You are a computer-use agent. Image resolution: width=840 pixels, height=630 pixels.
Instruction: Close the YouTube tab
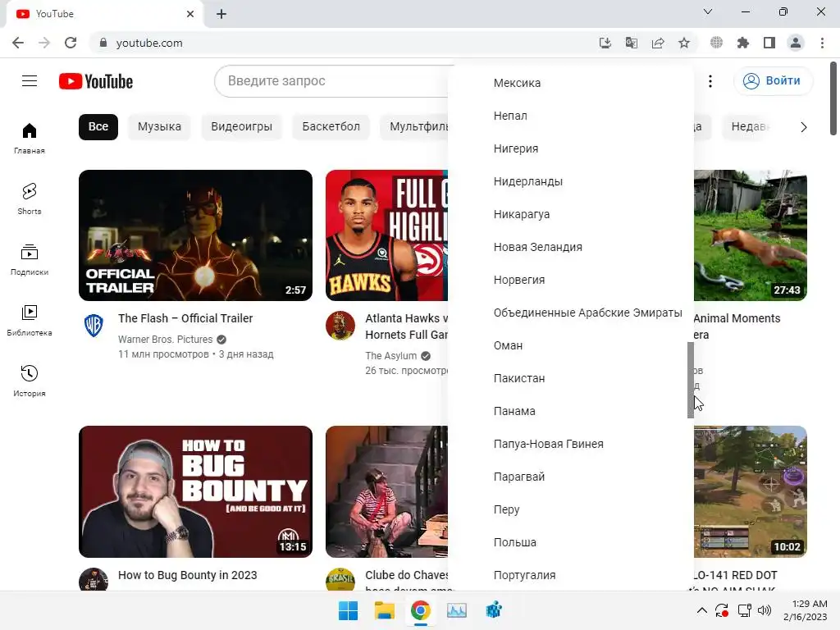tap(190, 14)
